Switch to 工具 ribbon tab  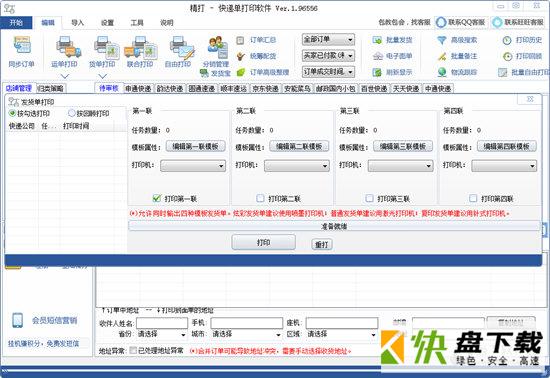137,23
